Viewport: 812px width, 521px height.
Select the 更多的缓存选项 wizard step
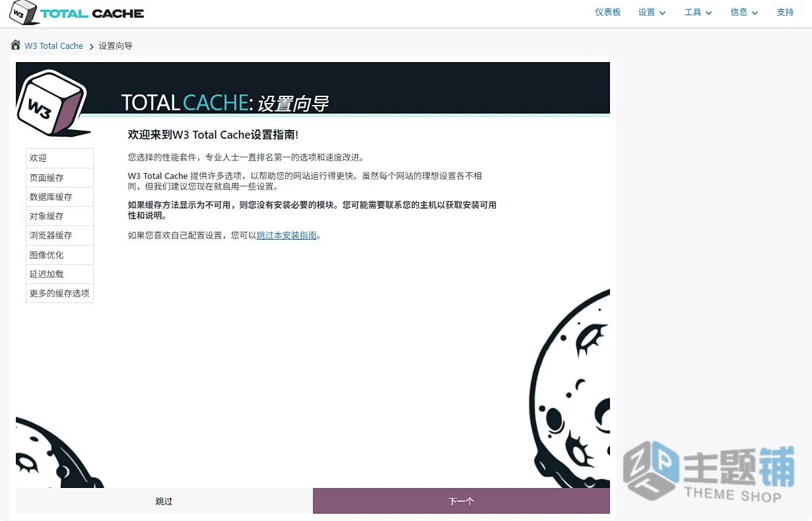click(x=59, y=293)
